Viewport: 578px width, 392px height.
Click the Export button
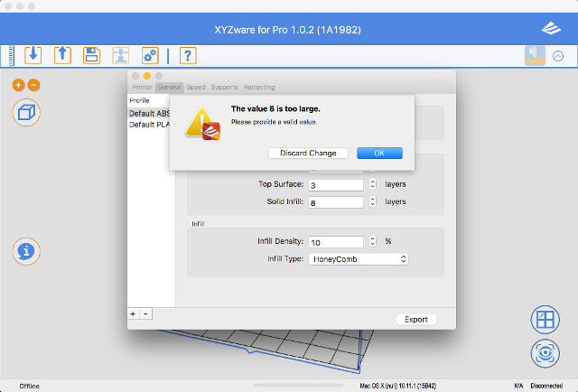(x=416, y=320)
